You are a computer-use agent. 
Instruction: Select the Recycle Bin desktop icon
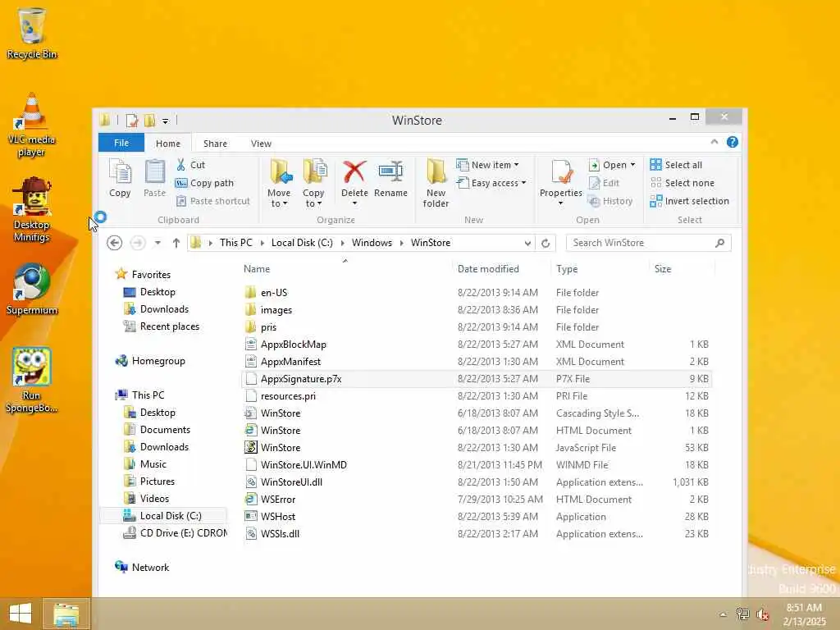coord(32,33)
